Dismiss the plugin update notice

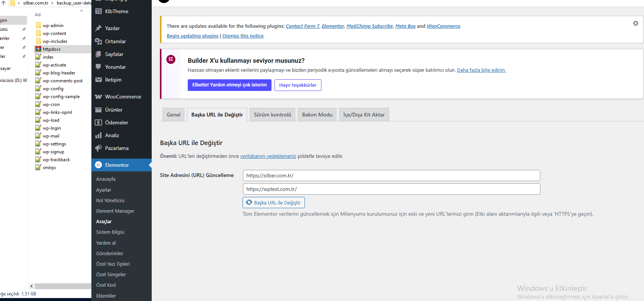click(x=636, y=23)
